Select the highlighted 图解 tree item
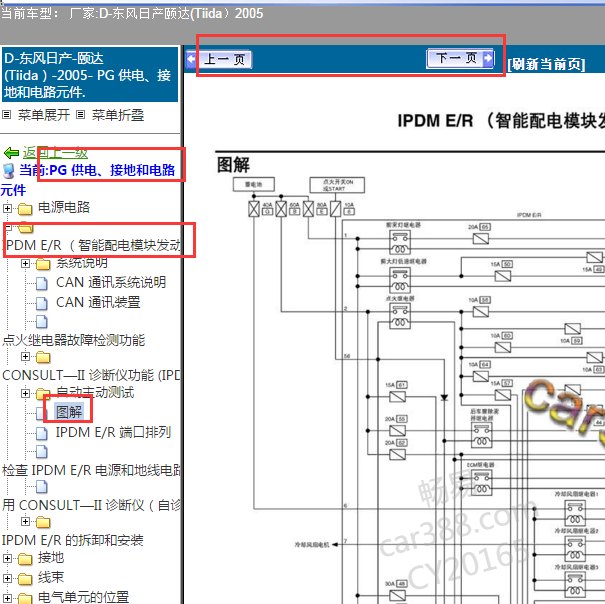Screen dimensions: 605x604 (x=69, y=412)
